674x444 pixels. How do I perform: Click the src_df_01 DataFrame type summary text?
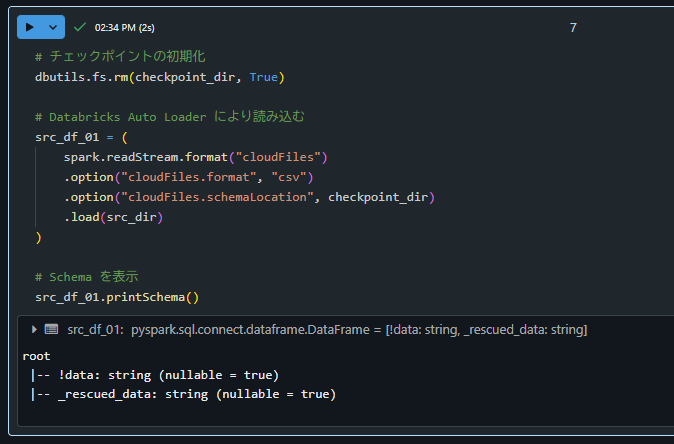pyautogui.click(x=327, y=330)
